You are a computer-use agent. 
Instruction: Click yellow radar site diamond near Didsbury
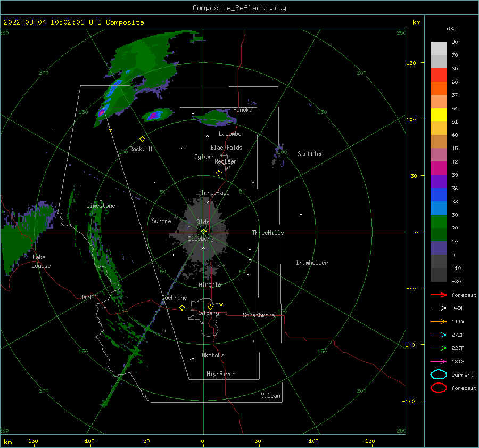tap(203, 232)
